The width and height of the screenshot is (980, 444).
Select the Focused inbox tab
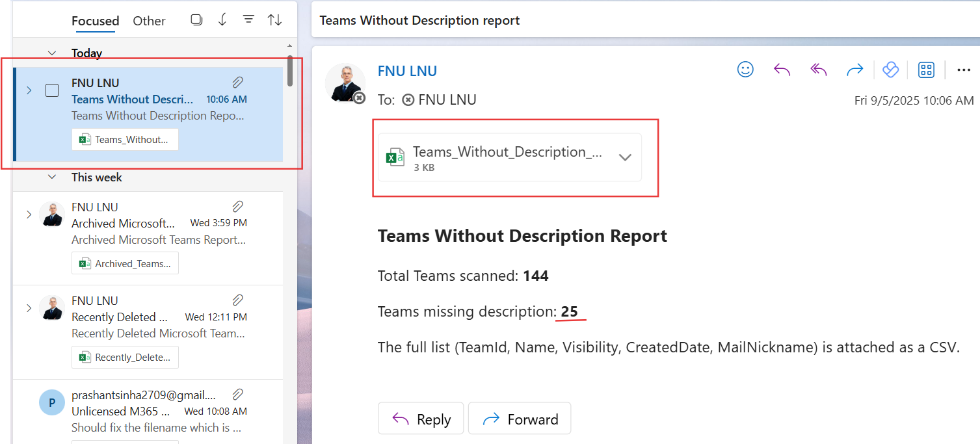(x=95, y=21)
